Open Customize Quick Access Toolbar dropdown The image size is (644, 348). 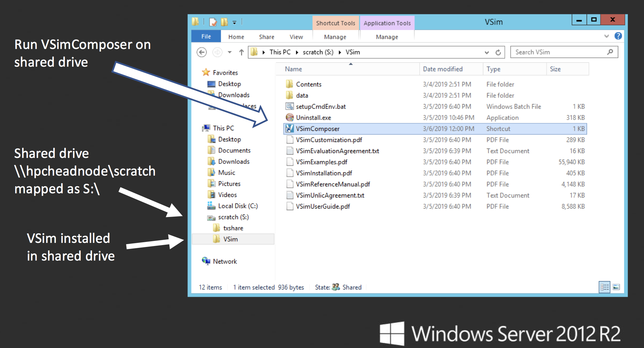(x=234, y=22)
